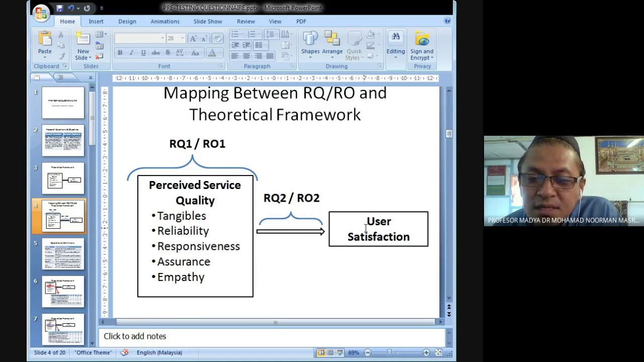
Task: Start the Slide Show from status bar
Action: tap(340, 353)
